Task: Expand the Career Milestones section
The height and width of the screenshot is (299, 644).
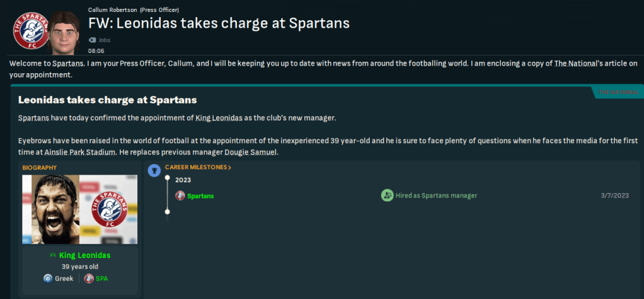Action: click(198, 167)
